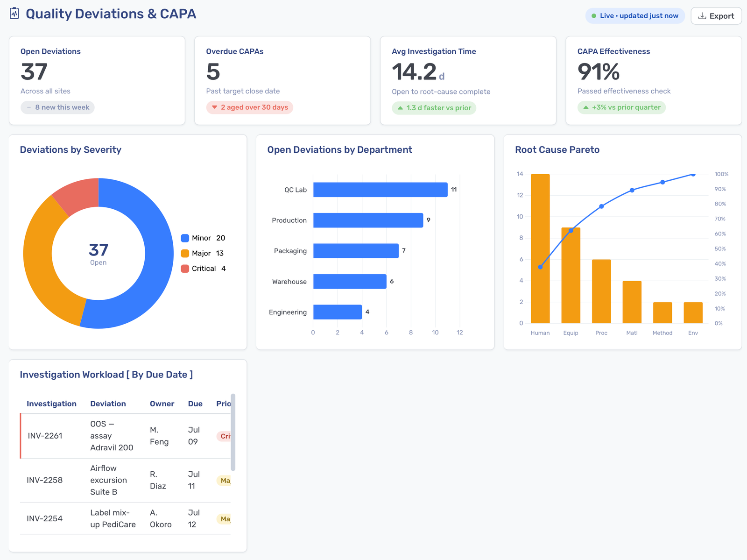The image size is (747, 560).
Task: Click owner M. Feng
Action: (159, 436)
